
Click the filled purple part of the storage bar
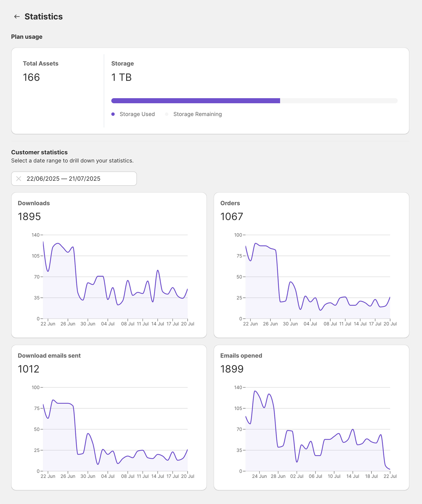tap(195, 100)
